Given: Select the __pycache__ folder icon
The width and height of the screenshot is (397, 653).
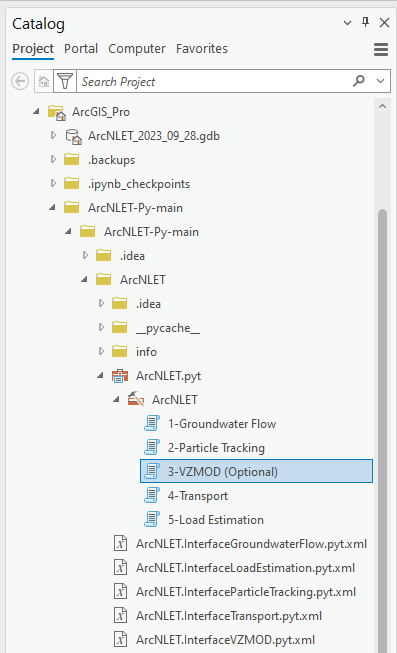Looking at the screenshot, I should [x=120, y=328].
